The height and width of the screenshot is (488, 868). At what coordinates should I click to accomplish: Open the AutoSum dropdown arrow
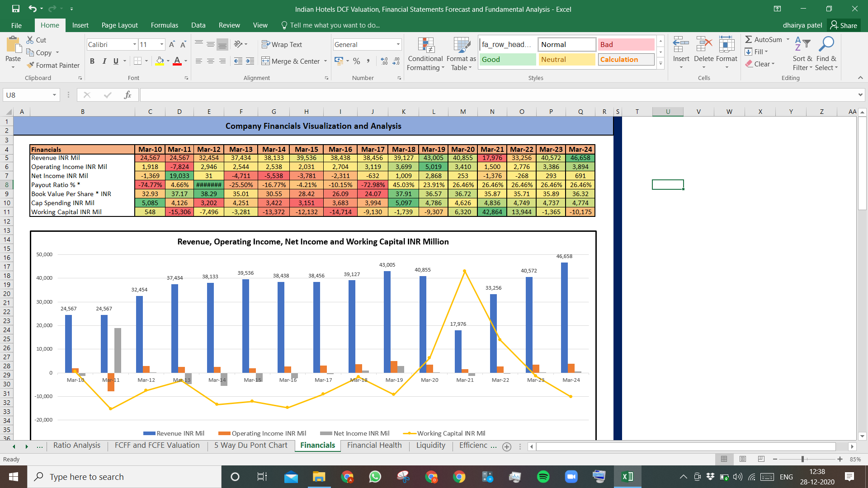(x=788, y=39)
